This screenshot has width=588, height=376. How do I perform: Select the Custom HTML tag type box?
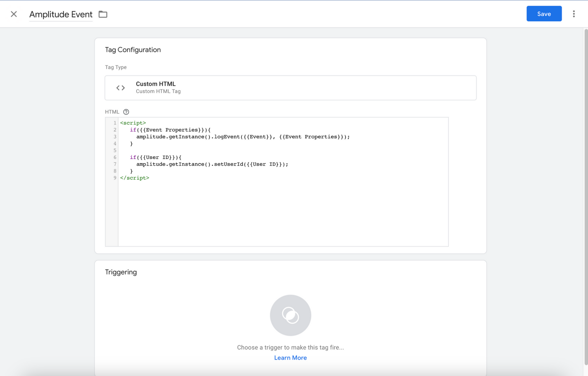[290, 88]
